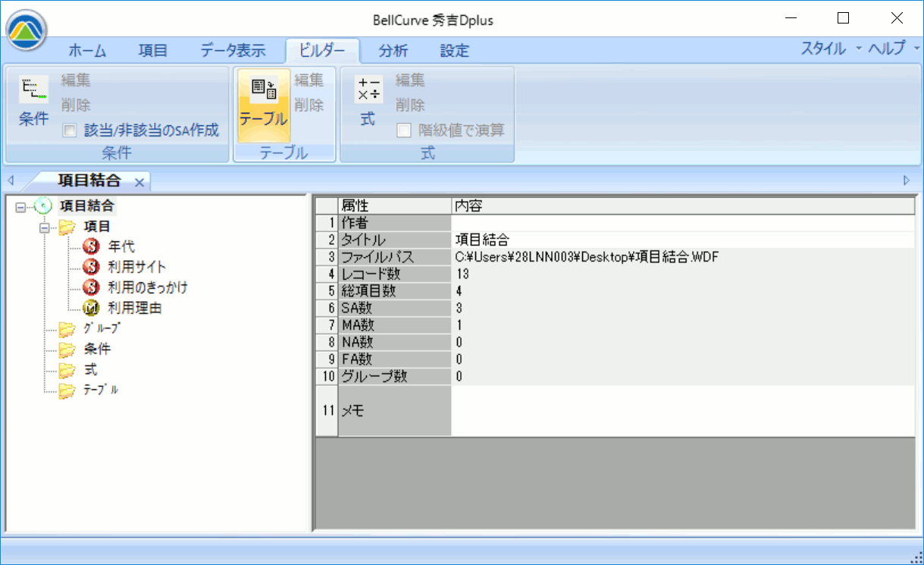Select 利用理由 label in the tree
The image size is (924, 565).
coord(135,309)
